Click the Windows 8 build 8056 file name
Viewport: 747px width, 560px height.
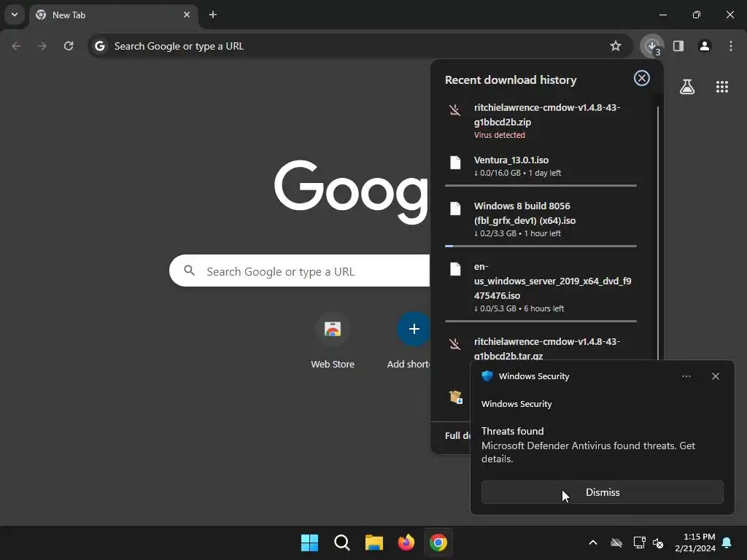click(x=525, y=214)
